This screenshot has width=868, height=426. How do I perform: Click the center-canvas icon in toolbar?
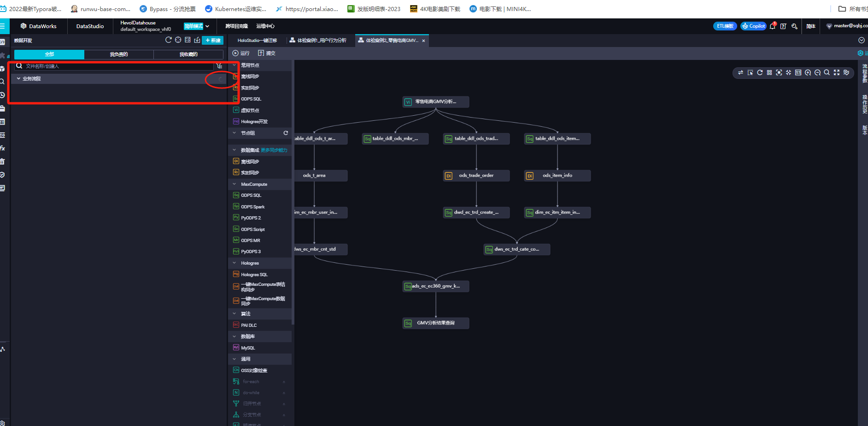click(x=789, y=72)
